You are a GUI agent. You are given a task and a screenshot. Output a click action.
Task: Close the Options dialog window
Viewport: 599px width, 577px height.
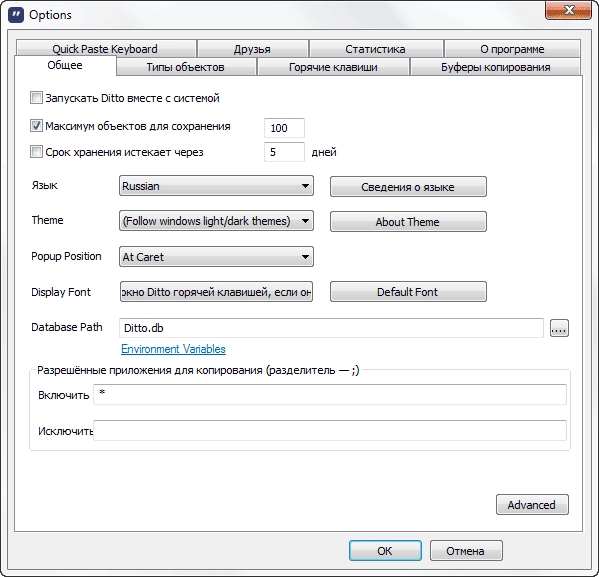[x=568, y=10]
